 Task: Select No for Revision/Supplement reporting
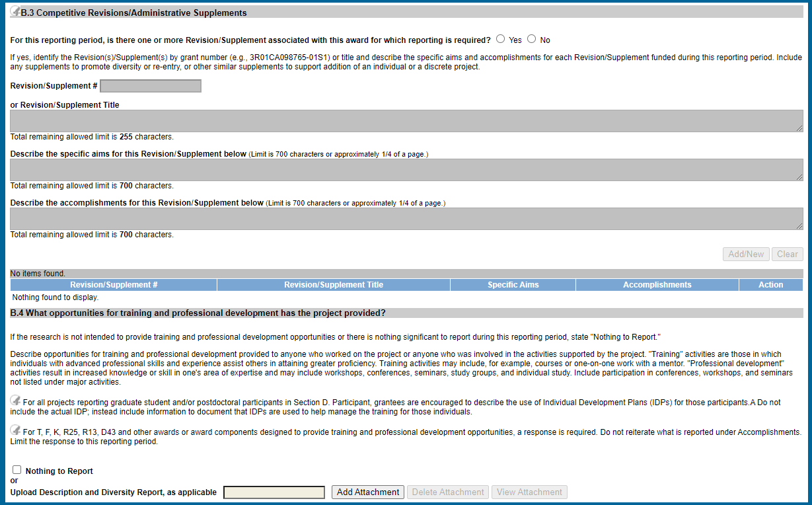[531, 39]
